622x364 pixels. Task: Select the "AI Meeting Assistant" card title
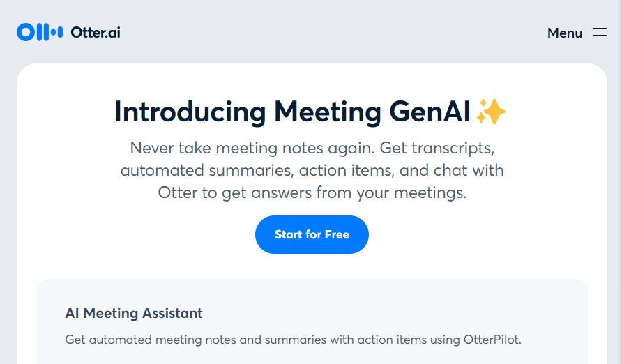(x=134, y=313)
